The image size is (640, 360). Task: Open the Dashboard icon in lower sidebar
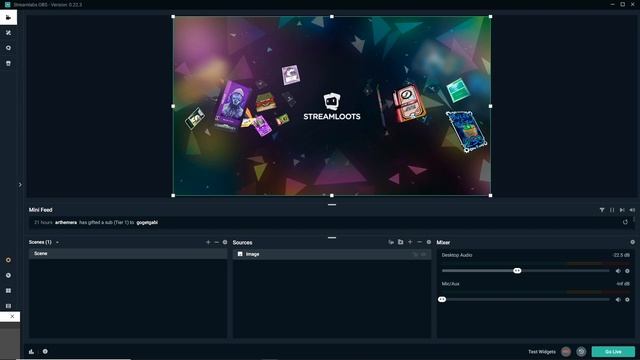[8, 276]
